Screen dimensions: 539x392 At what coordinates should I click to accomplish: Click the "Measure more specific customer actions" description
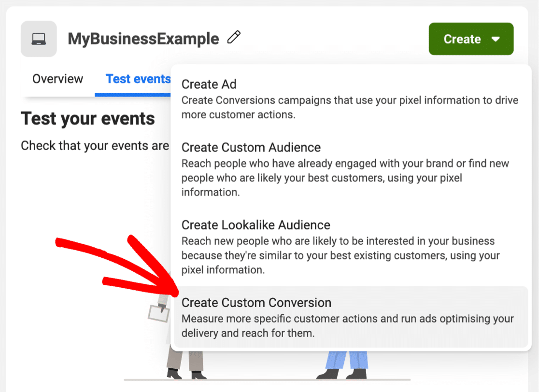click(347, 326)
